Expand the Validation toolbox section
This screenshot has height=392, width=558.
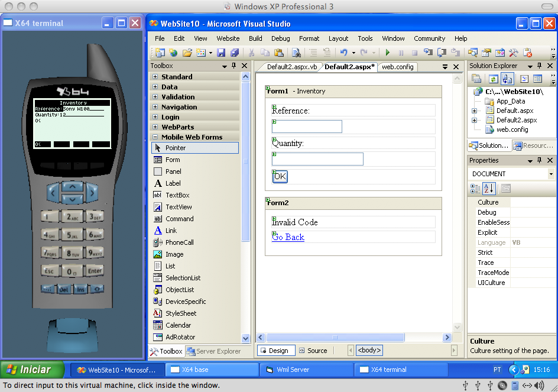[155, 96]
